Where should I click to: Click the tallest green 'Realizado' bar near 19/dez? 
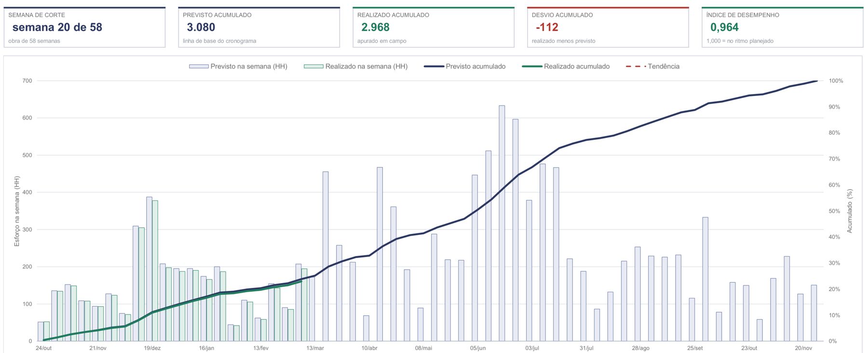155,271
